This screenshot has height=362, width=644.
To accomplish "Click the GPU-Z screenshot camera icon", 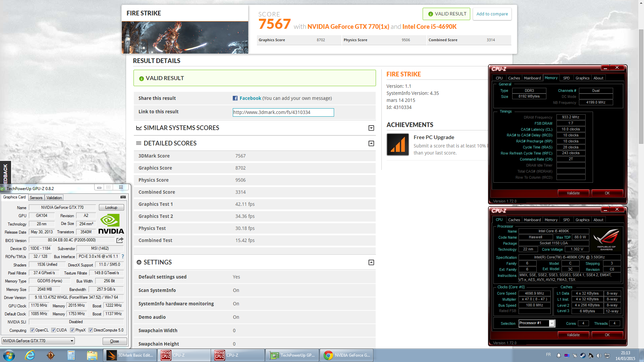I will 123,197.
